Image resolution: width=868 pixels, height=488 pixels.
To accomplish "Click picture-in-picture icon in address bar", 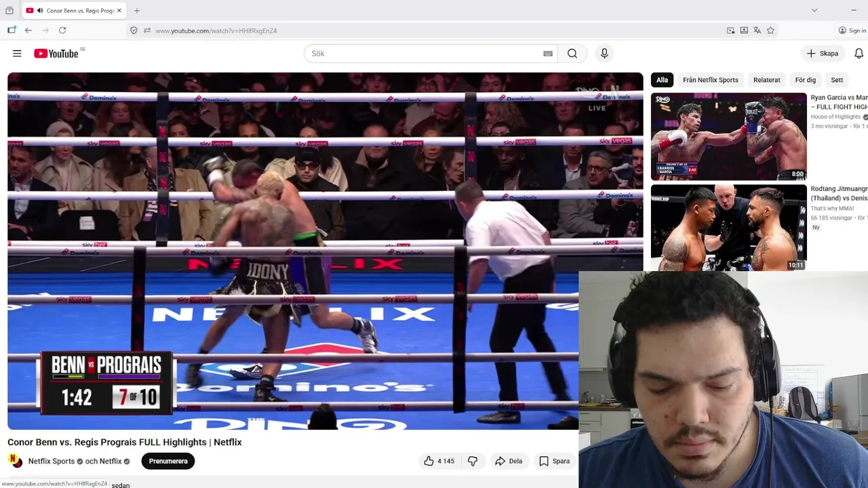I will 730,30.
